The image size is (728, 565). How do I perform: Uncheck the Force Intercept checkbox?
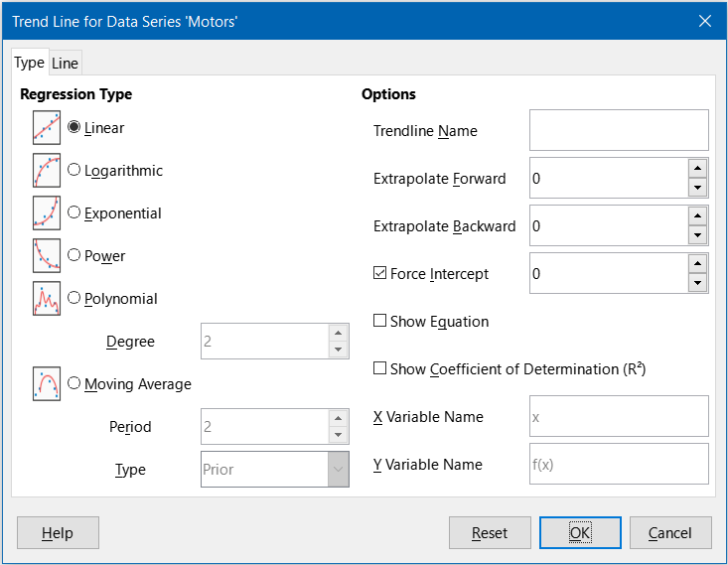[379, 273]
